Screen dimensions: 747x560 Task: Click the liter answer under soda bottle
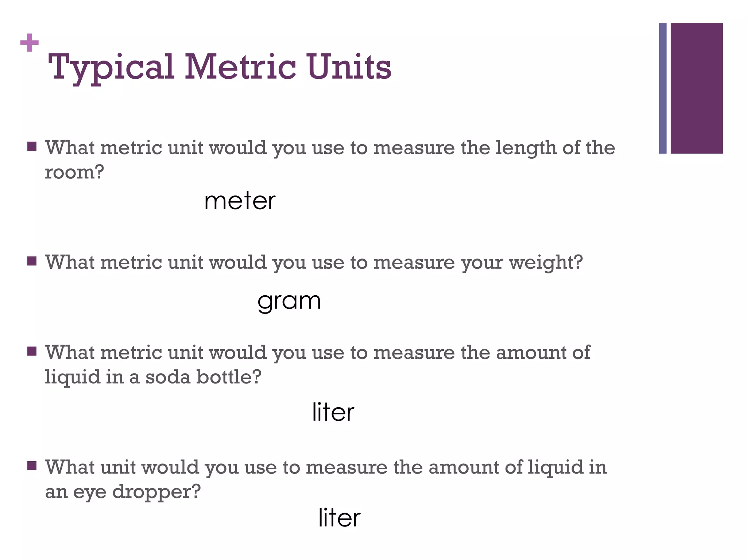pyautogui.click(x=333, y=412)
